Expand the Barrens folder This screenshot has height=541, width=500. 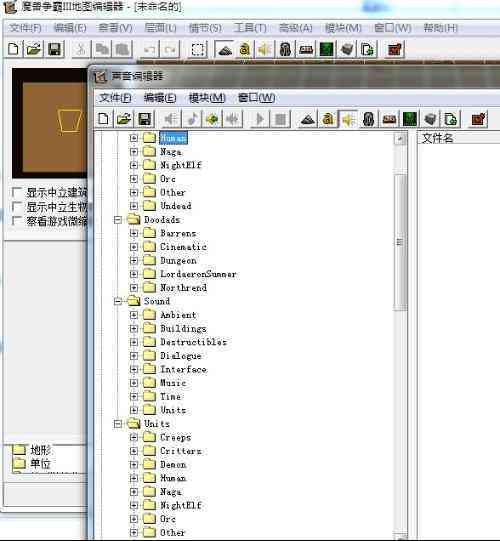[134, 233]
